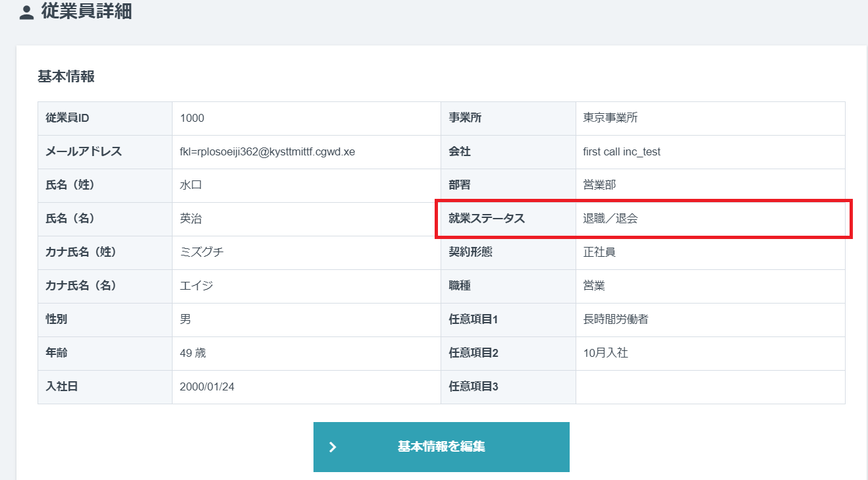Select the highlighted 就業ステータス row
The width and height of the screenshot is (868, 480).
pos(645,219)
